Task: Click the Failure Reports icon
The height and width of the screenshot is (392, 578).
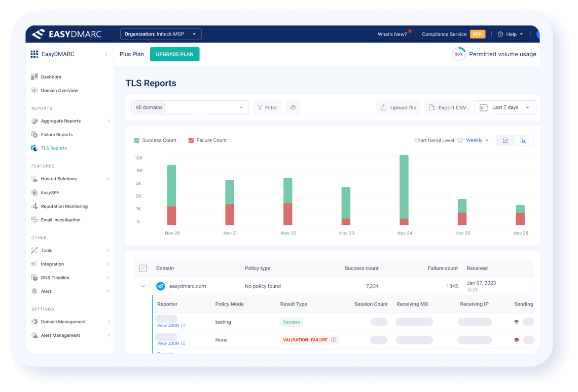Action: click(34, 134)
